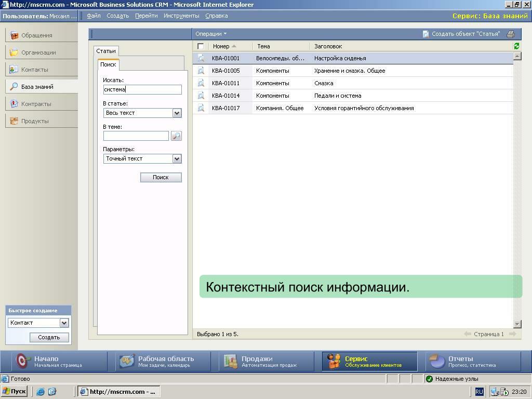Select the article titled Смазка
This screenshot has width=532, height=399.
(353, 83)
